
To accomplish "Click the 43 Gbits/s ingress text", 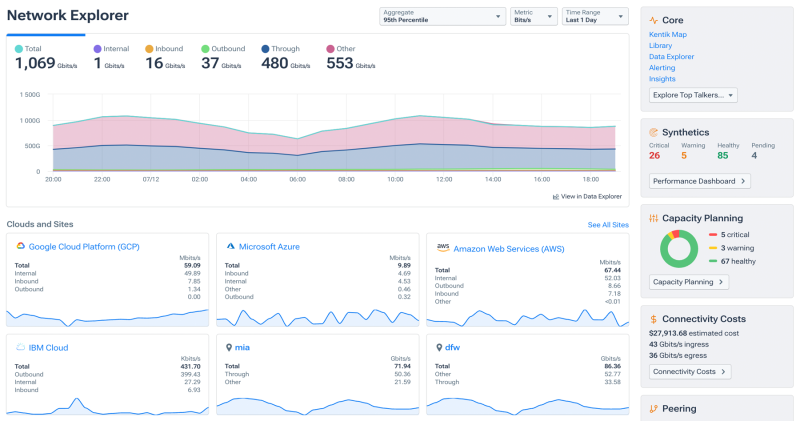I will [679, 344].
